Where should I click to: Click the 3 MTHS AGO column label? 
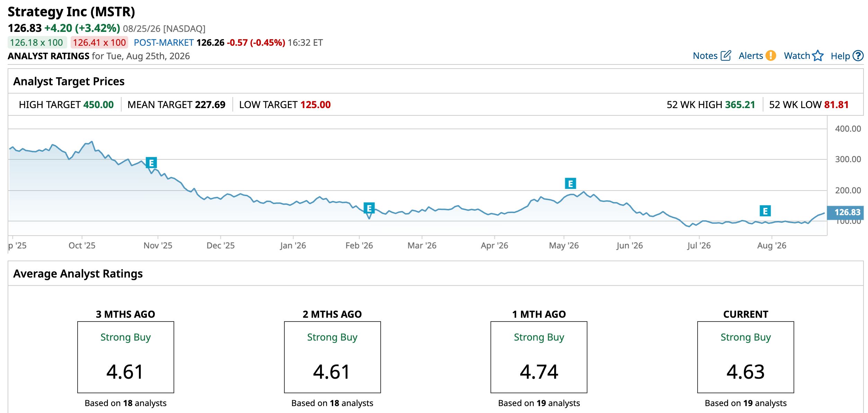click(125, 314)
